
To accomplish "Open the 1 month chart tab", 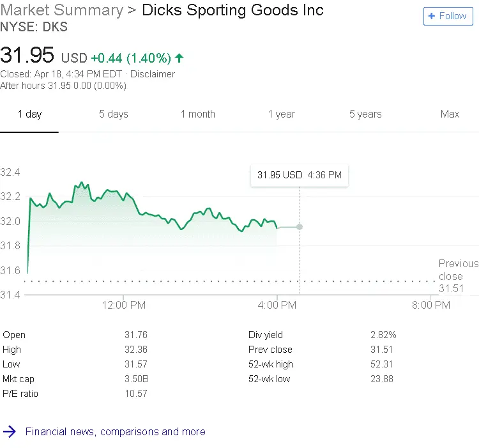I will tap(197, 114).
